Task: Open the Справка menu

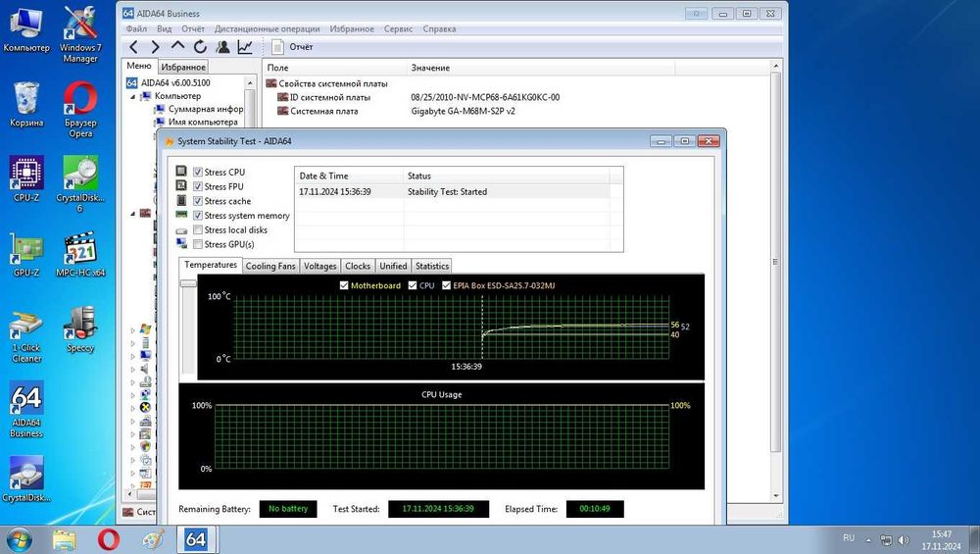Action: tap(439, 28)
